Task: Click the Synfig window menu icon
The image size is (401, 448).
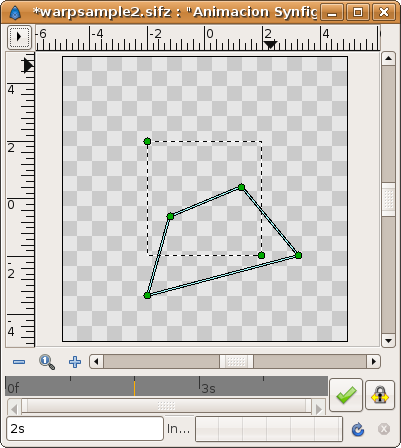Action: coord(15,13)
